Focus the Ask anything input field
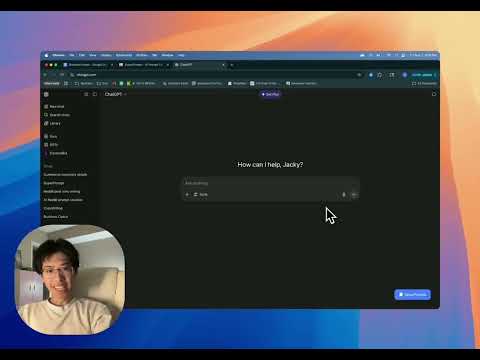 tap(270, 183)
